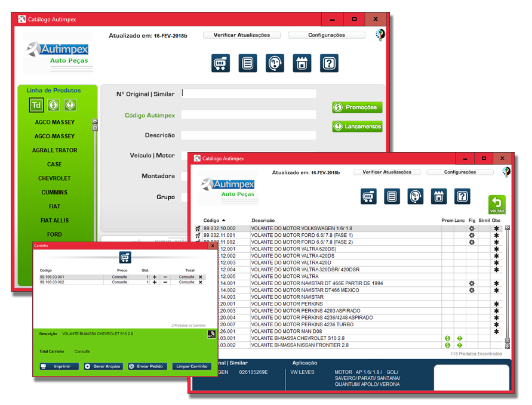Screen dimensions: 532x405
Task: Open headset support icon in the back window
Action: [x=275, y=63]
